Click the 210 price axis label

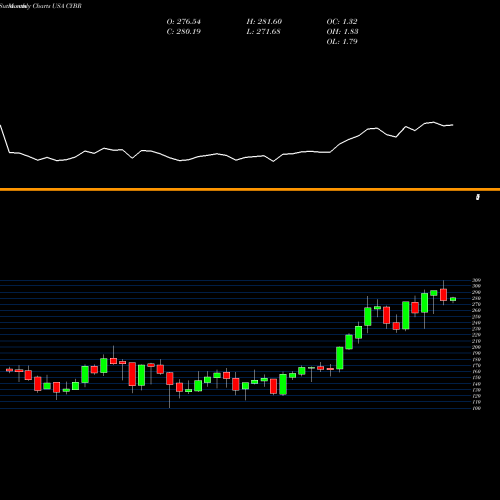tap(477, 341)
